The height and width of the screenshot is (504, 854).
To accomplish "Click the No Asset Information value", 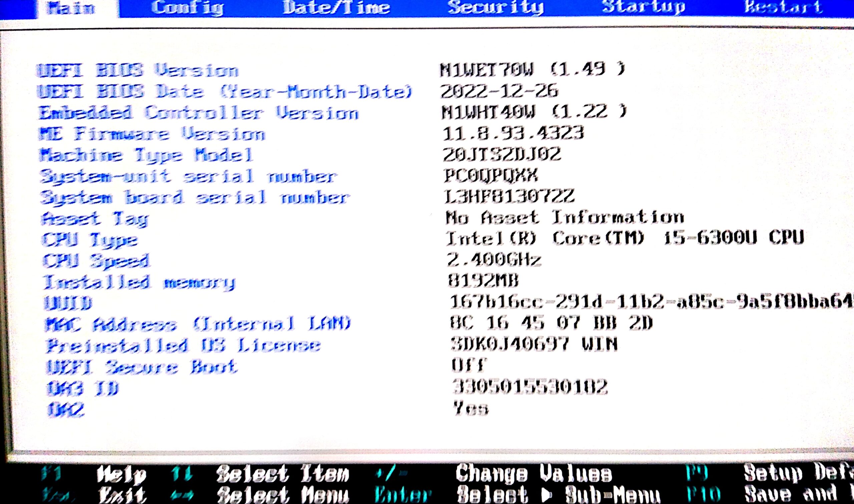I will (565, 217).
